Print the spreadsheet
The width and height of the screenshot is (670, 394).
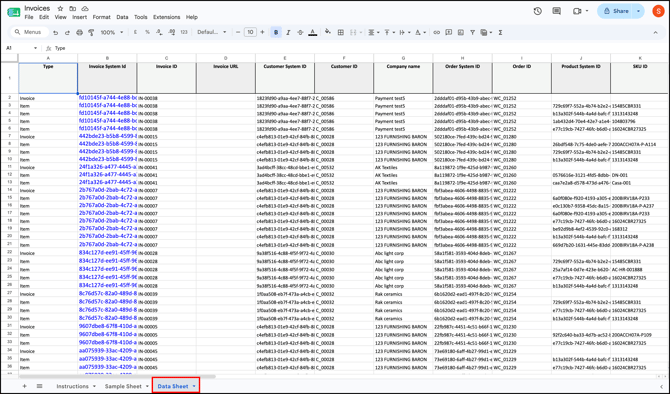79,32
